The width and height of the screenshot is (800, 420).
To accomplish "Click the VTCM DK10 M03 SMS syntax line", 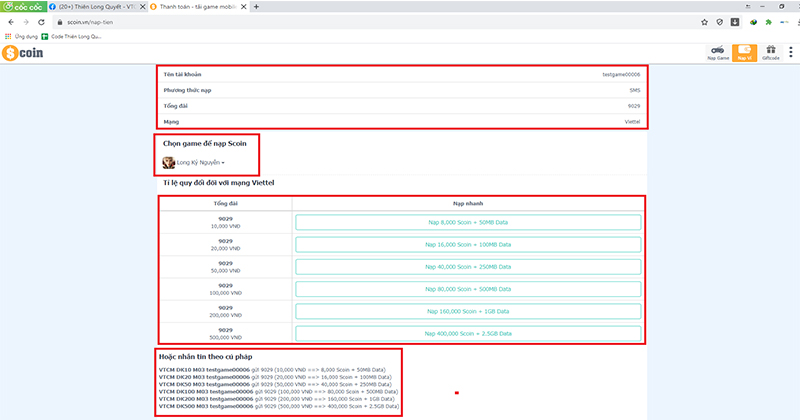I will (272, 370).
